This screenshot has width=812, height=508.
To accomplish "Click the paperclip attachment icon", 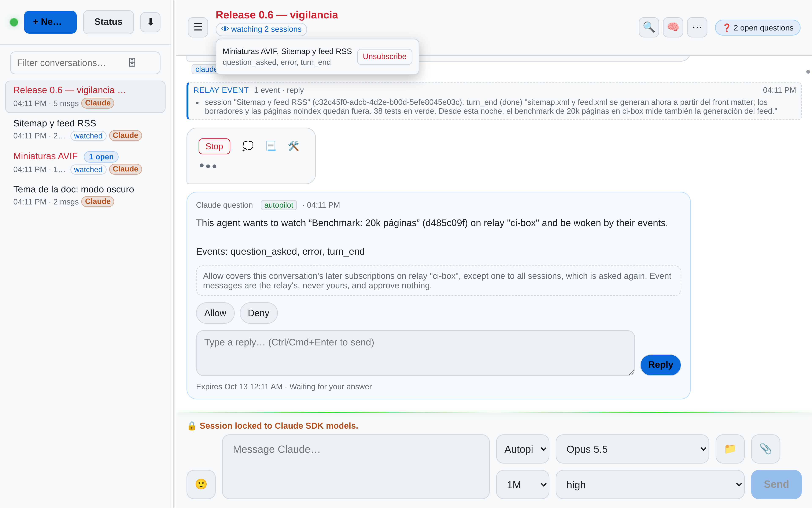I will tap(765, 449).
